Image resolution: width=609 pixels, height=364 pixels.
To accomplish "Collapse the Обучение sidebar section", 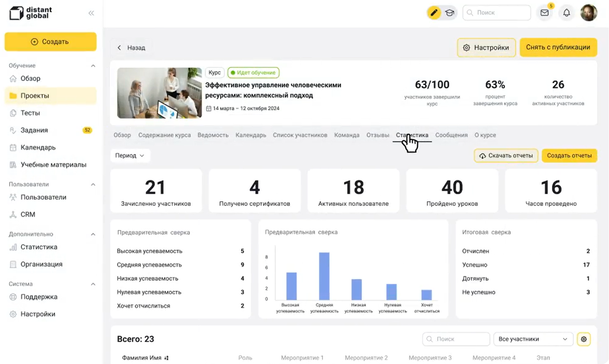I will click(93, 66).
